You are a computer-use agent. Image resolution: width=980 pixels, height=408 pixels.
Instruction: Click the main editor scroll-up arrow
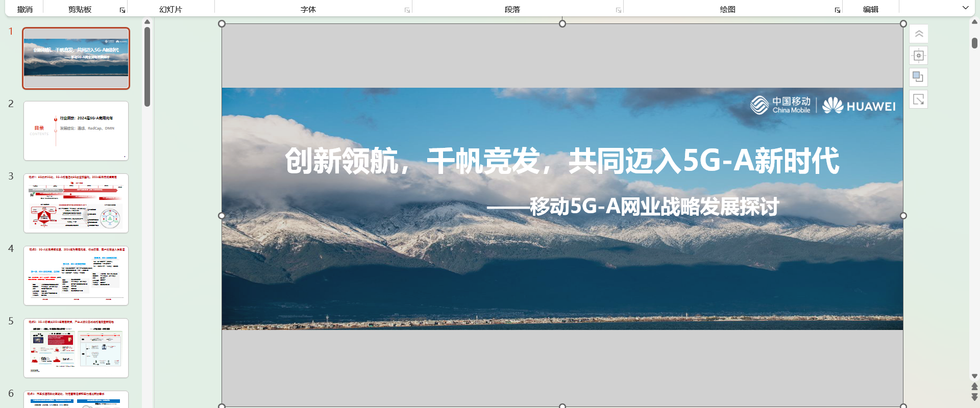[974, 22]
